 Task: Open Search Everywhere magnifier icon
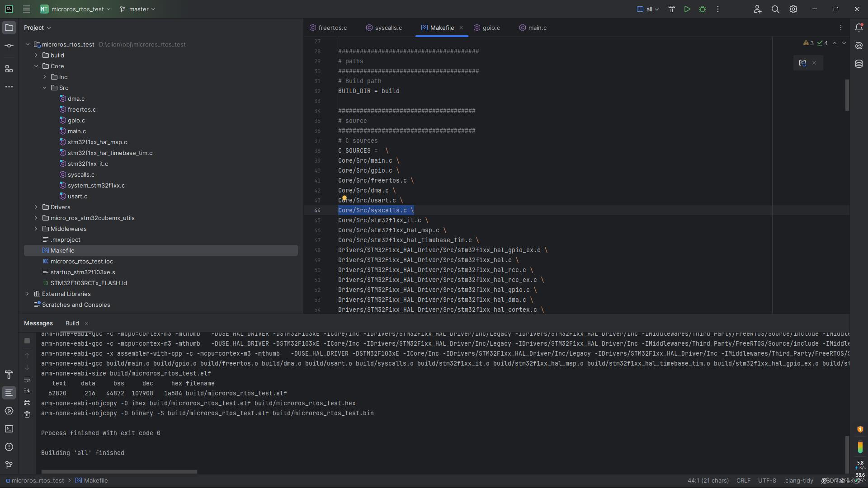click(x=775, y=9)
